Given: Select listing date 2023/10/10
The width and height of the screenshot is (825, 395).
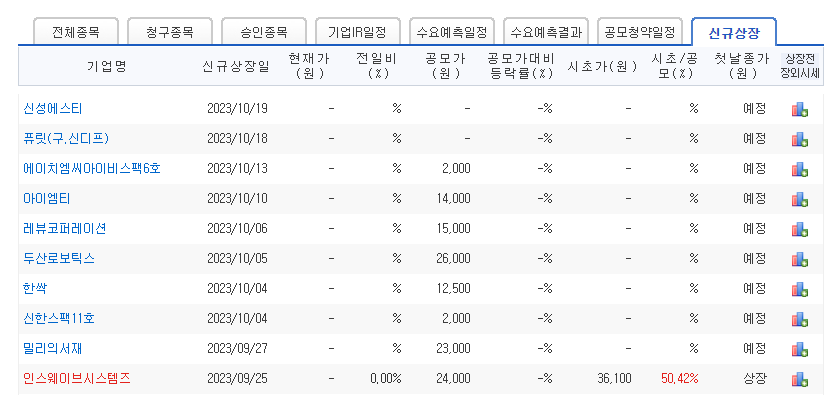Looking at the screenshot, I should click(x=237, y=199).
